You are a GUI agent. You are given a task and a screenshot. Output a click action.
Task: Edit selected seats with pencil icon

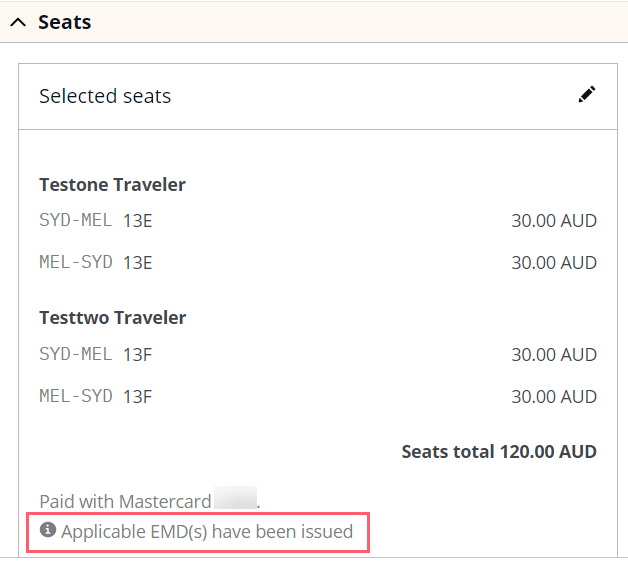(x=587, y=95)
